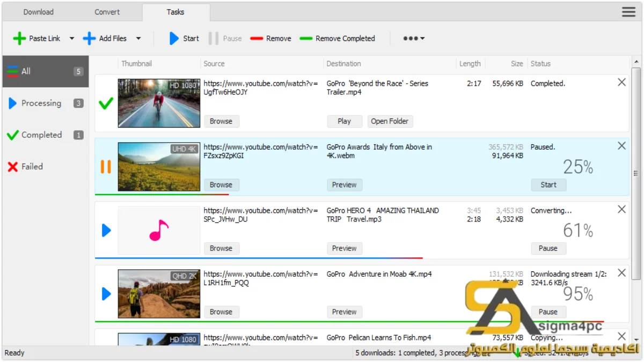644x362 pixels.
Task: Open the Paste Link dropdown arrow
Action: tap(72, 39)
